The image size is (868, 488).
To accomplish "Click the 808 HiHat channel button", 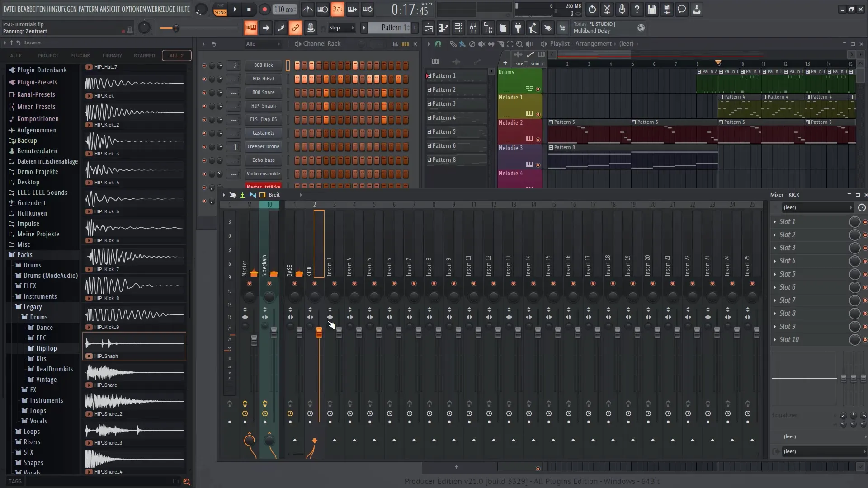I will pos(264,79).
